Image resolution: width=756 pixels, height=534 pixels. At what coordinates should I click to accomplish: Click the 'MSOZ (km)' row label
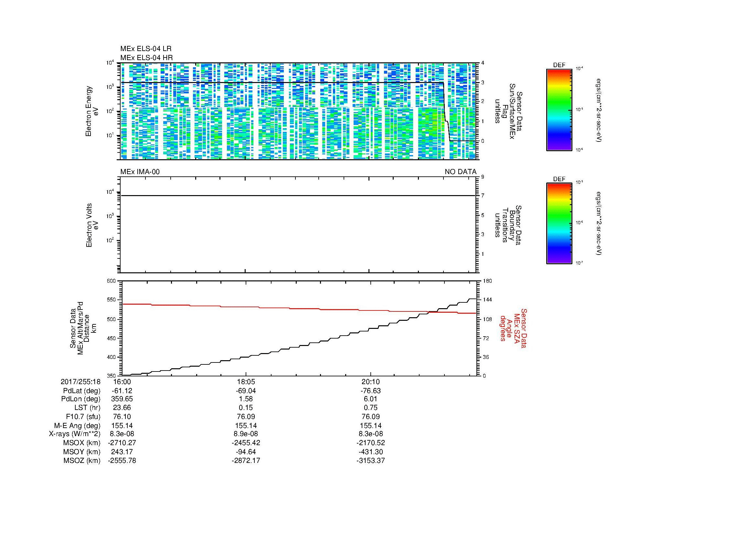(82, 461)
